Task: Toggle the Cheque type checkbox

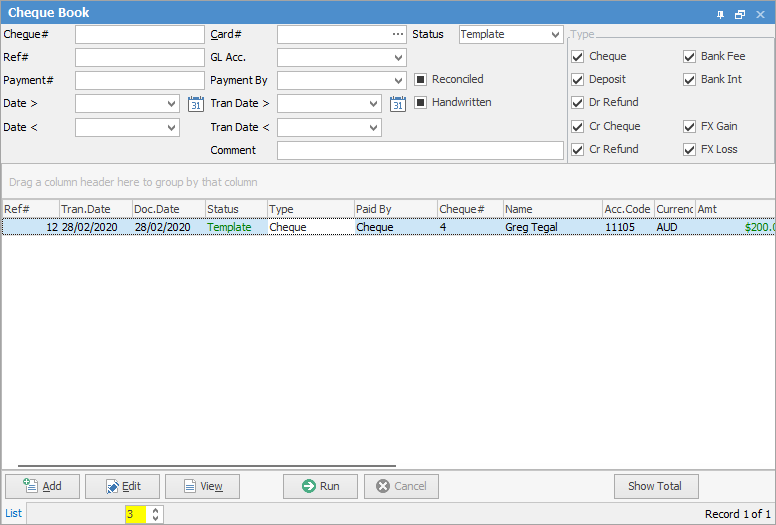Action: (578, 56)
